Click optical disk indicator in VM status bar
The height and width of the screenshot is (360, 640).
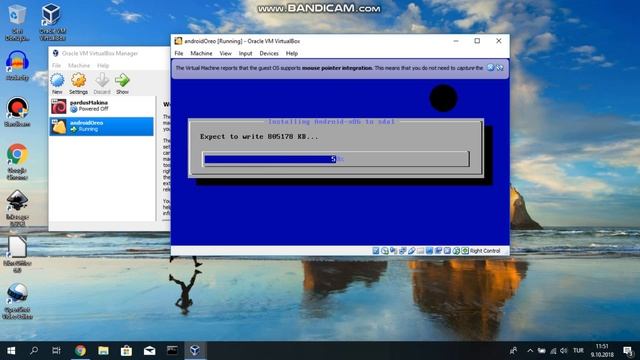384,251
